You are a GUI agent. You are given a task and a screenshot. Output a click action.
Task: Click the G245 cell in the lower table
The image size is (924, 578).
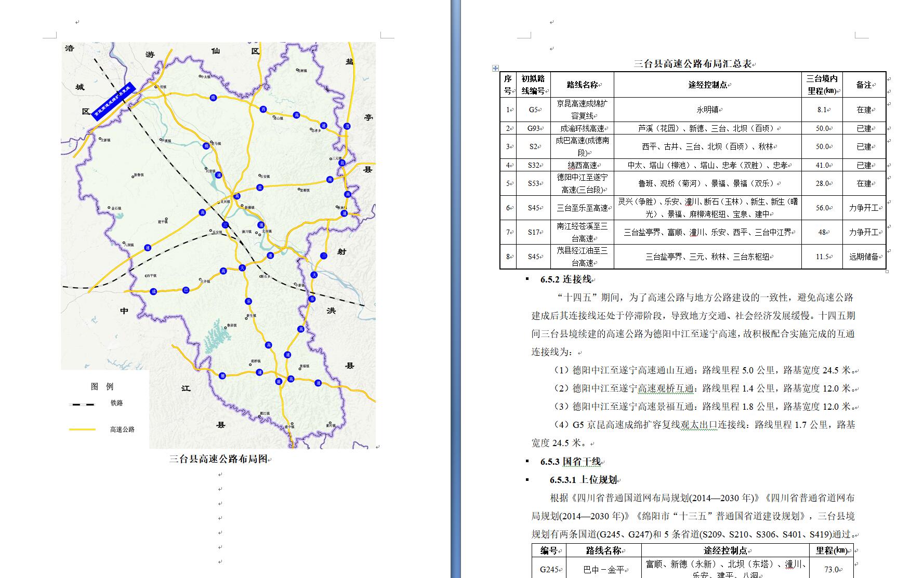click(x=549, y=569)
